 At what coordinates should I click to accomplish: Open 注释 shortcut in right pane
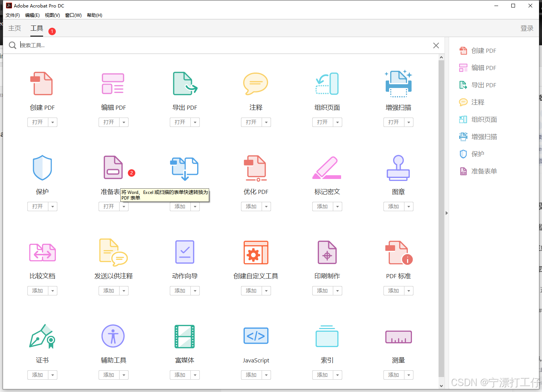[472, 102]
